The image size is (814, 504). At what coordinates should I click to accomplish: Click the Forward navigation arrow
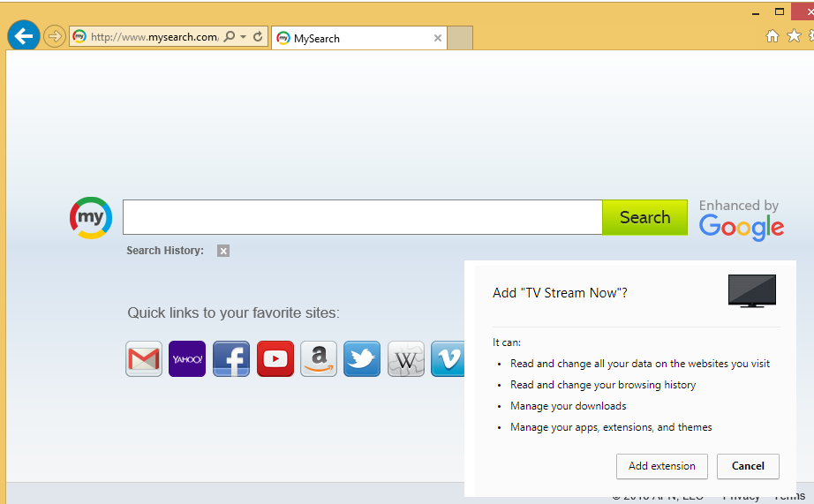(55, 36)
